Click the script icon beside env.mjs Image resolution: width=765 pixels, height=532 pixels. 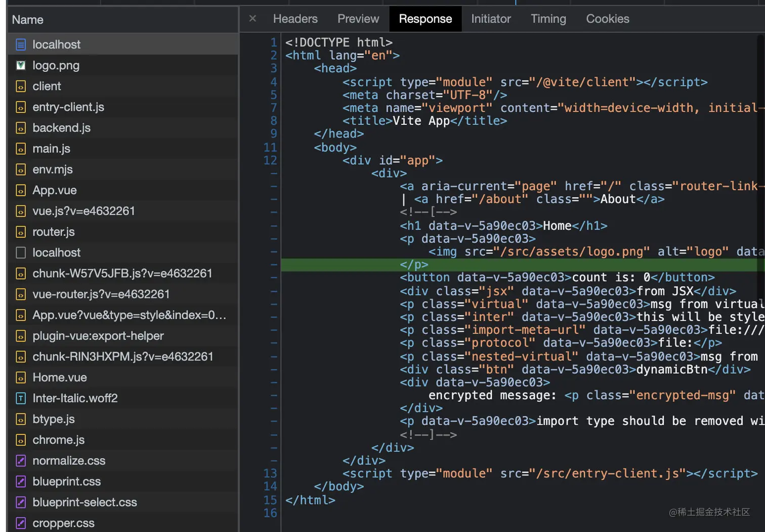click(21, 169)
